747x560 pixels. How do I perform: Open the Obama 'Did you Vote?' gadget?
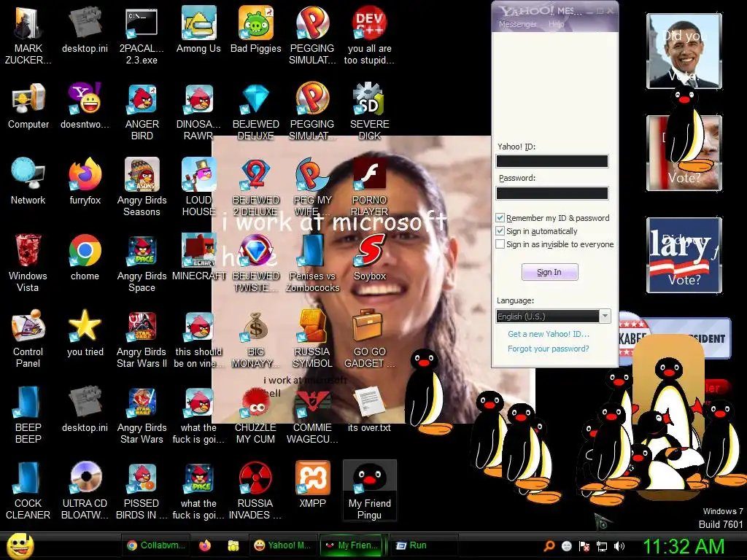pos(684,51)
